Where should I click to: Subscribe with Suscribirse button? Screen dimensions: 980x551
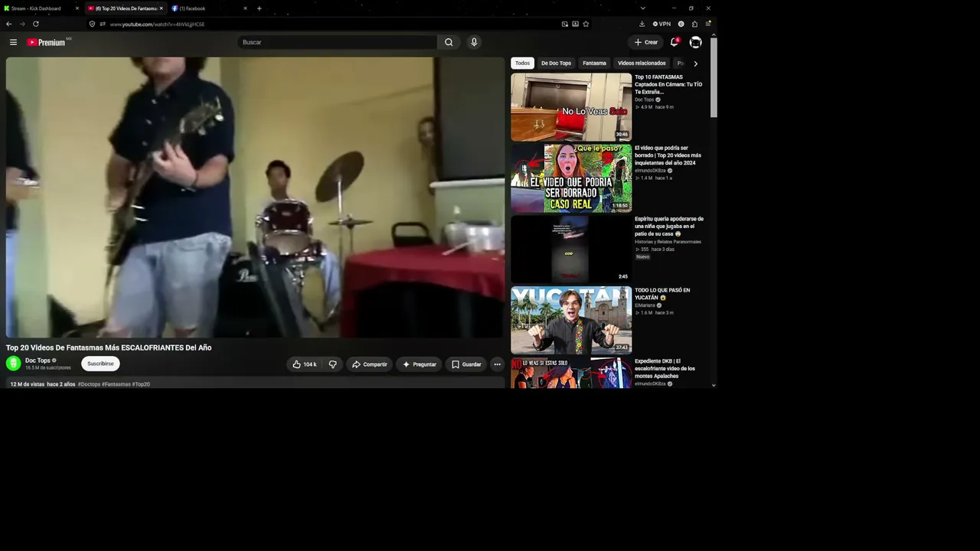tap(100, 364)
